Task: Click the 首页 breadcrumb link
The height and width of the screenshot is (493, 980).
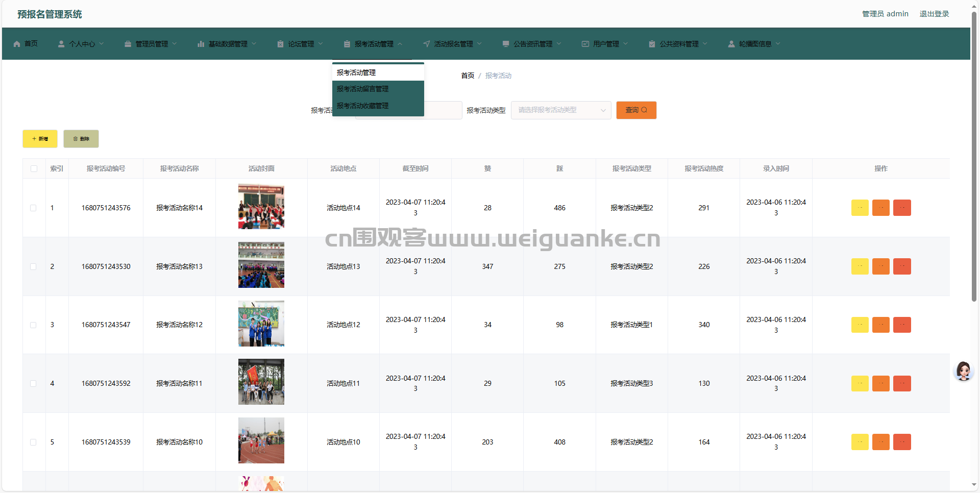Action: coord(468,76)
